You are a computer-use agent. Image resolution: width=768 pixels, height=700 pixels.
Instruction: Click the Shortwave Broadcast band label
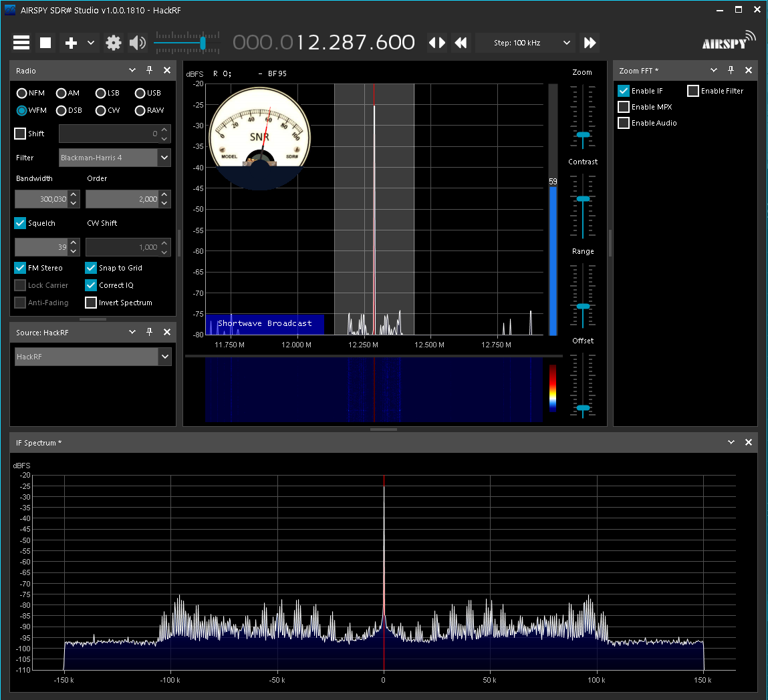click(x=265, y=323)
